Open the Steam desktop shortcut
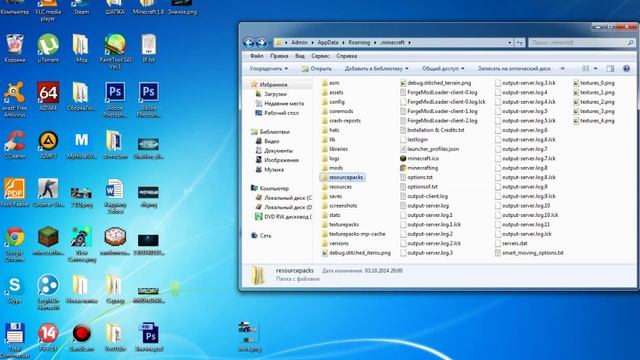This screenshot has height=360, width=640. coord(81,7)
